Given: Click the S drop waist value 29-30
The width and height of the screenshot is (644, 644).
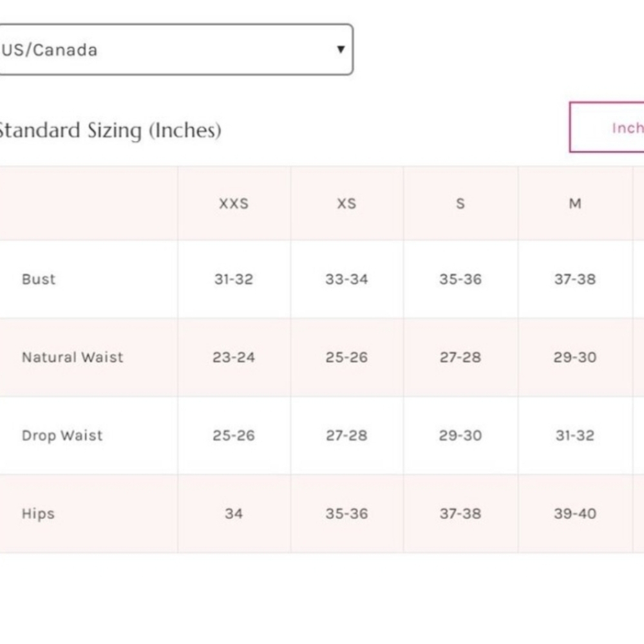Looking at the screenshot, I should point(460,435).
